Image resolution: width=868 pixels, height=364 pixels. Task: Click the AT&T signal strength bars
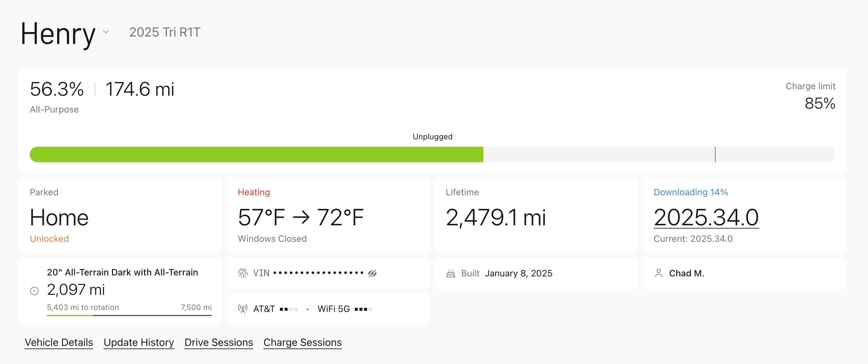click(x=289, y=309)
